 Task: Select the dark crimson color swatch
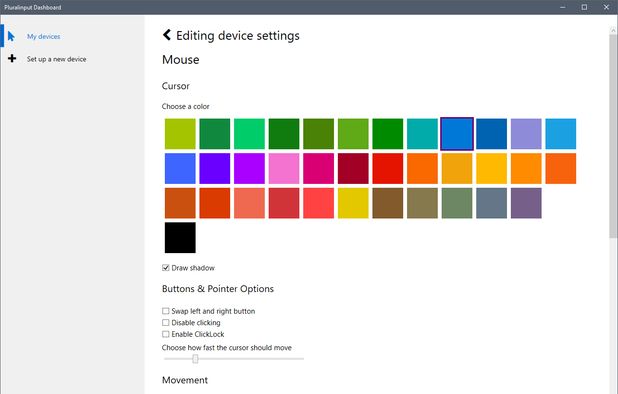coord(353,169)
